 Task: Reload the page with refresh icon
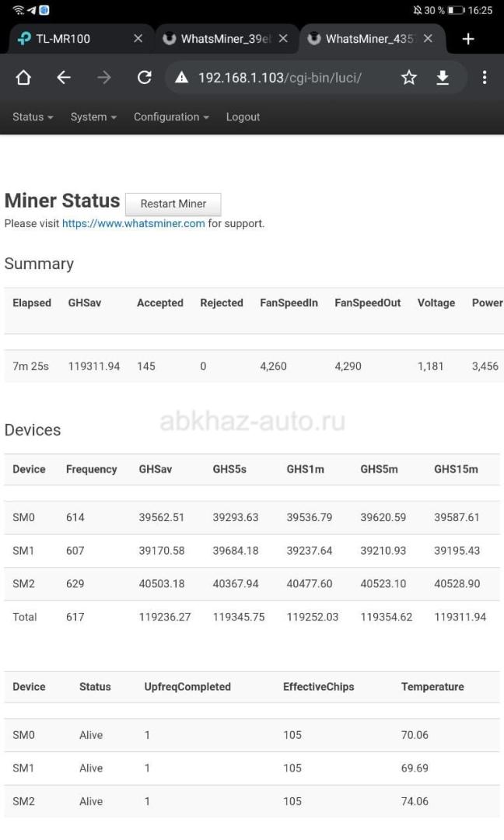tap(145, 78)
